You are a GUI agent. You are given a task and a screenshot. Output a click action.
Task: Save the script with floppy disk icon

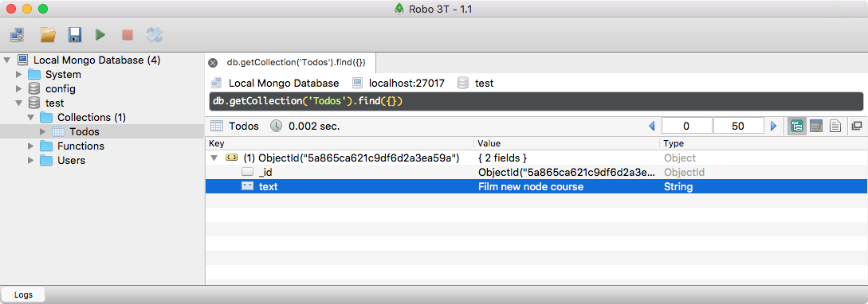[75, 35]
